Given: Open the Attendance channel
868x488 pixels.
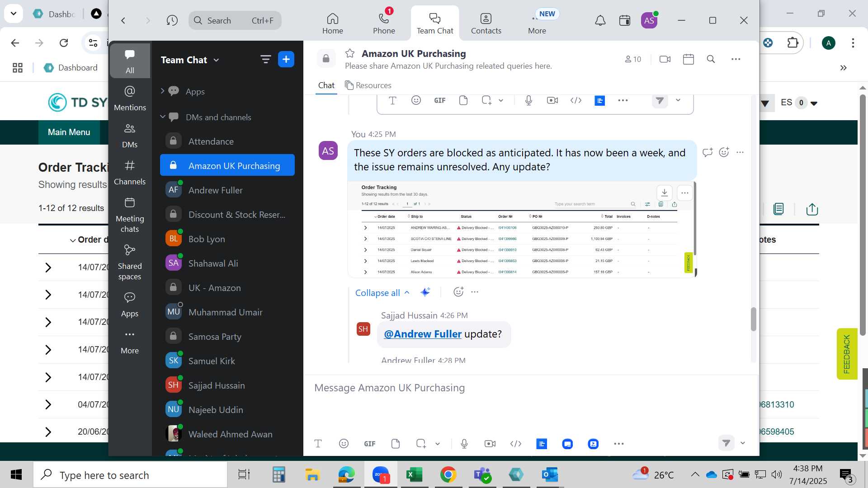Looking at the screenshot, I should pos(227,141).
